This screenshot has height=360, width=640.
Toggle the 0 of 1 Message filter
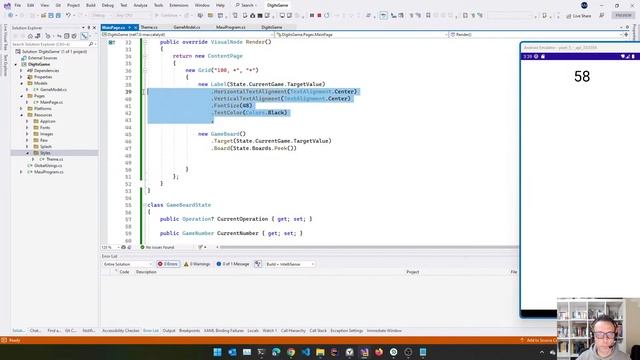click(233, 264)
